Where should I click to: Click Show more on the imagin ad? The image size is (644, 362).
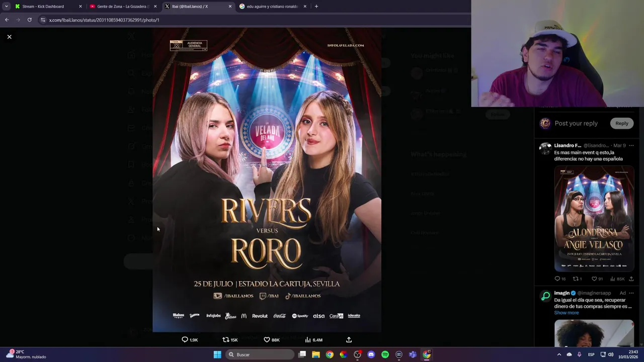[567, 313]
